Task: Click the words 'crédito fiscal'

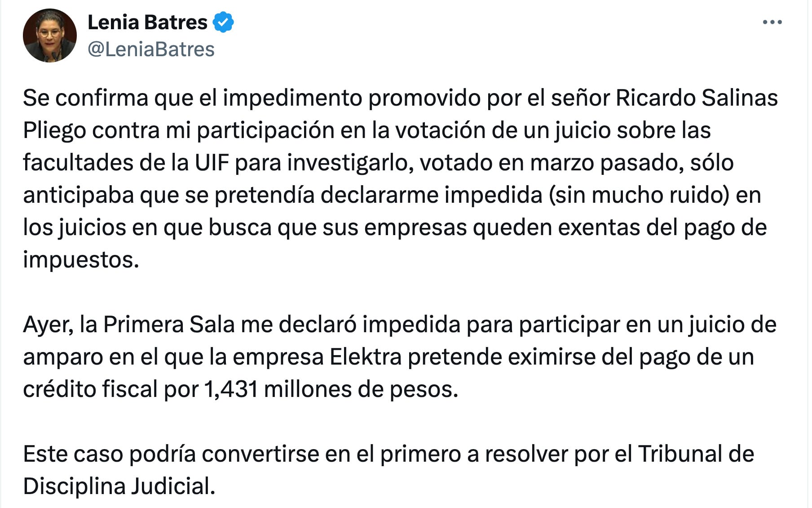Action: coord(90,389)
